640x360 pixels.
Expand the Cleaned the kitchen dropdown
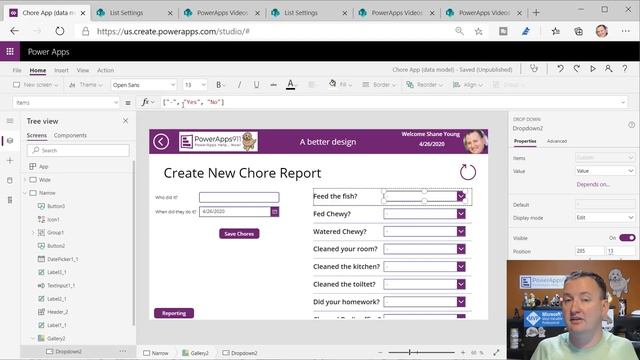[x=461, y=267]
